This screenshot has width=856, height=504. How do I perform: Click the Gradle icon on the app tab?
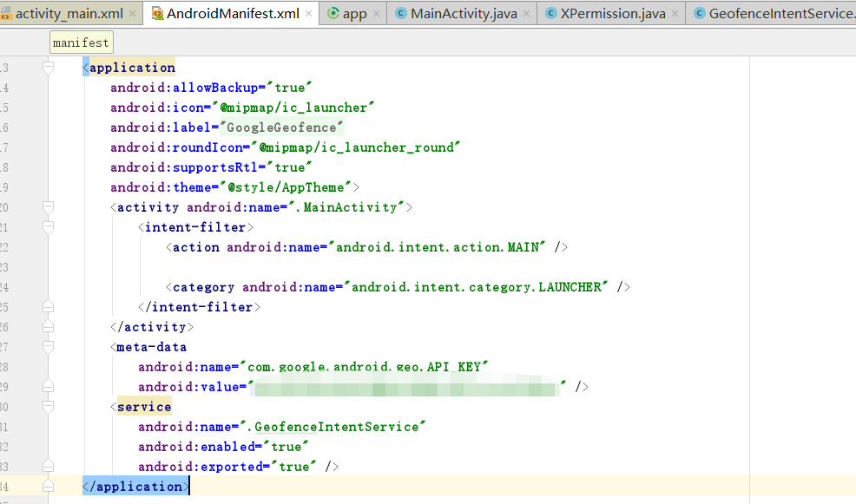[x=334, y=14]
